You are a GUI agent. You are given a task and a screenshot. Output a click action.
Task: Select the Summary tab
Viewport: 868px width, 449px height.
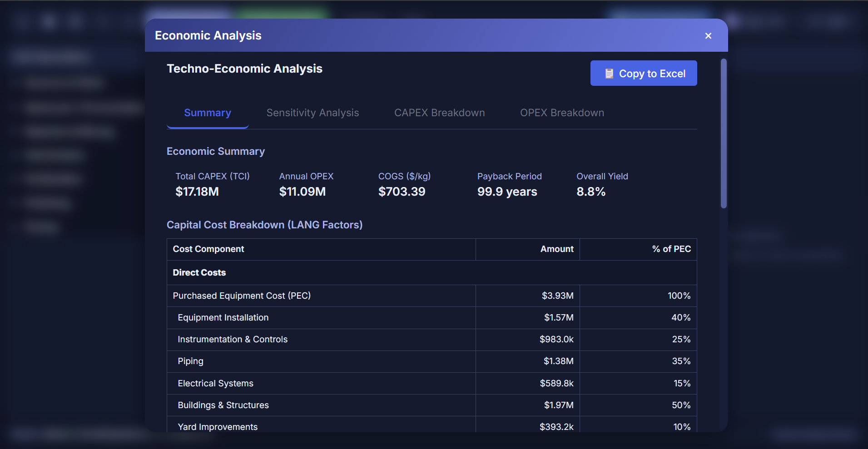click(x=208, y=113)
